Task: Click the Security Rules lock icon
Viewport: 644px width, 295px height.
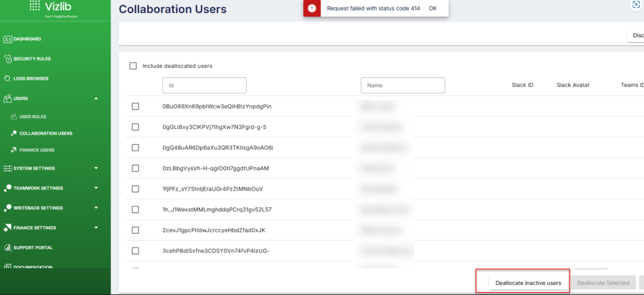Action: click(x=8, y=59)
